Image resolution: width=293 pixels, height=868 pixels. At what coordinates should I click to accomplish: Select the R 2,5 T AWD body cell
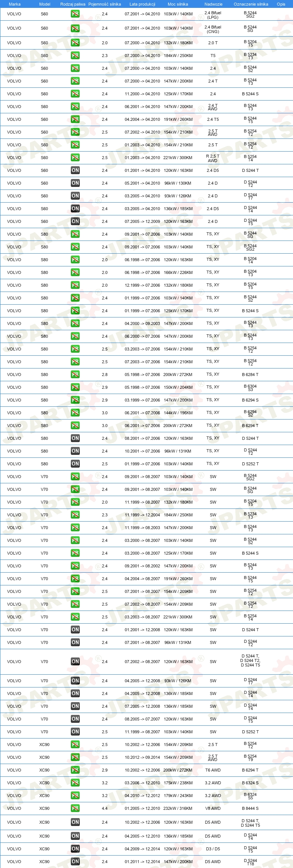coord(213,158)
